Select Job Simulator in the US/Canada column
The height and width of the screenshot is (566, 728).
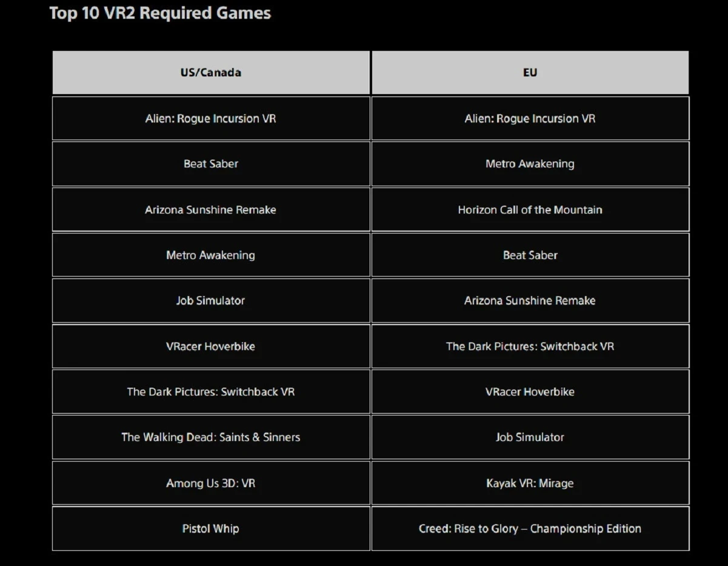pos(210,301)
